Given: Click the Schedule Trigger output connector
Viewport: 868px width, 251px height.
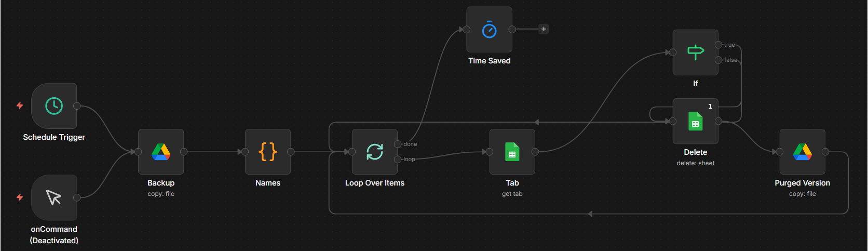Looking at the screenshot, I should pyautogui.click(x=77, y=106).
